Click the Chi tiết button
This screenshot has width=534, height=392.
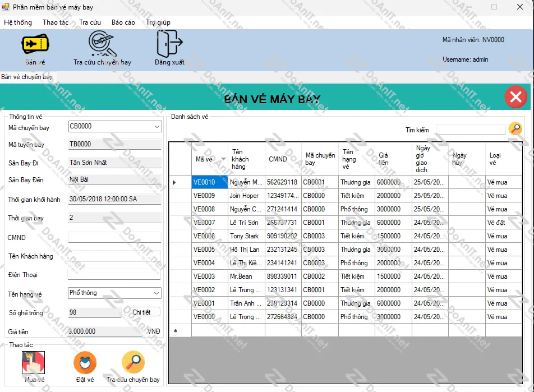pyautogui.click(x=141, y=312)
